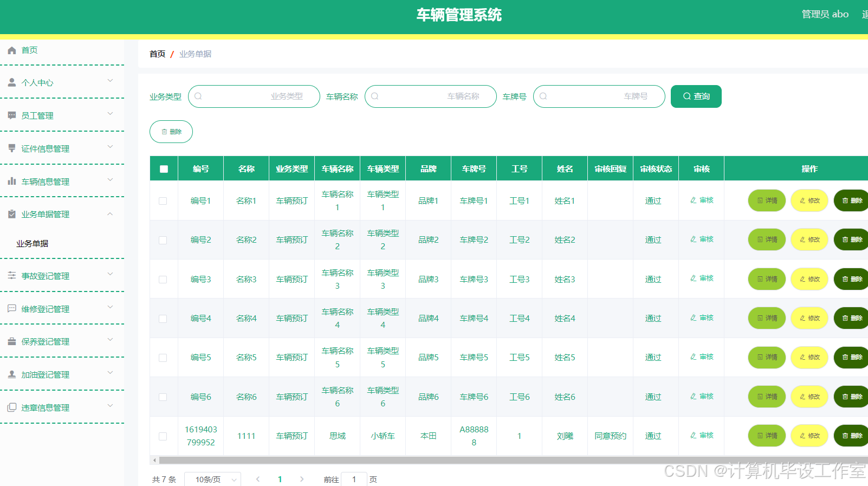Click the scrollbar left arrow

click(154, 461)
